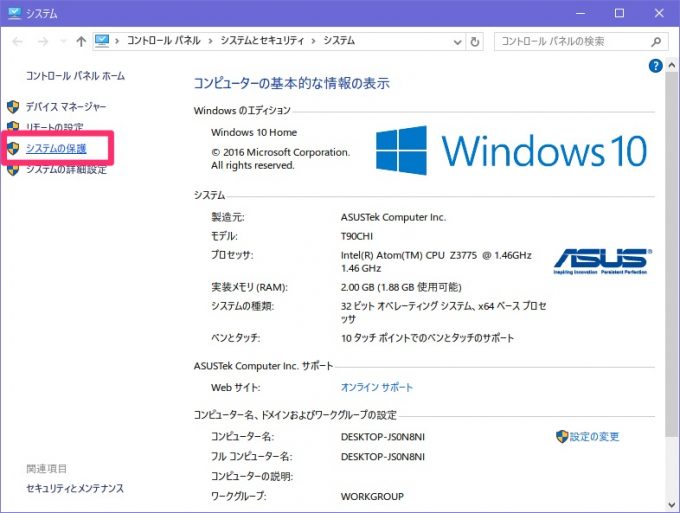Click 設定の変更 link

coord(595,437)
